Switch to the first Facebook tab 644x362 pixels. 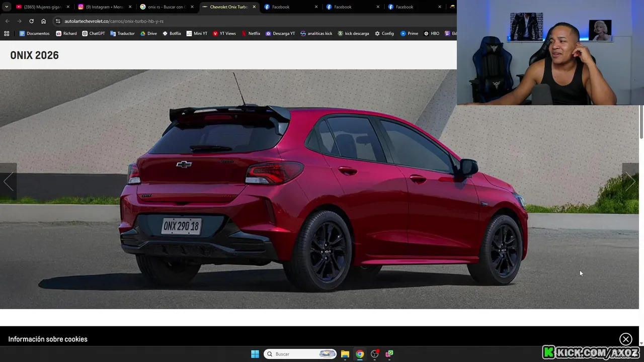click(290, 7)
